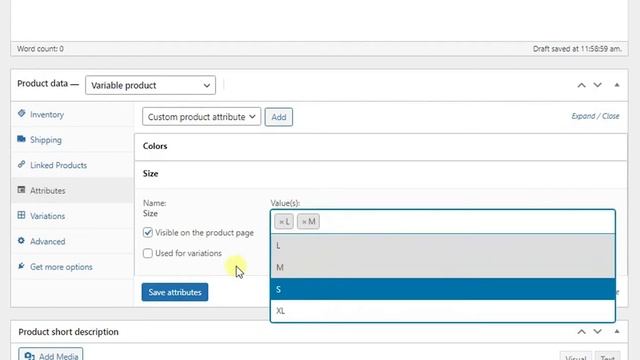Open the Variable product type dropdown
The image size is (640, 360).
click(150, 85)
